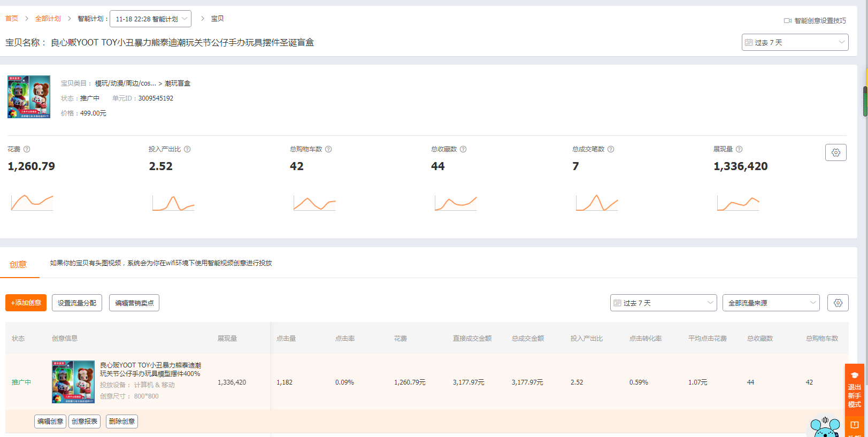Click 潮玩盲盒 category text

pyautogui.click(x=177, y=83)
